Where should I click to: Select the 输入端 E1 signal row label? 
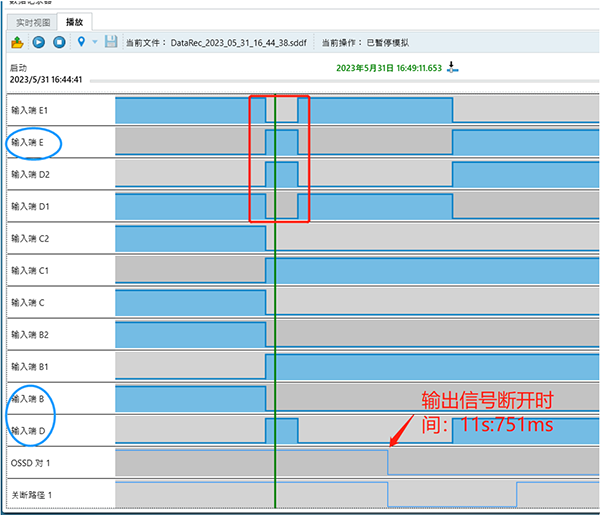30,109
